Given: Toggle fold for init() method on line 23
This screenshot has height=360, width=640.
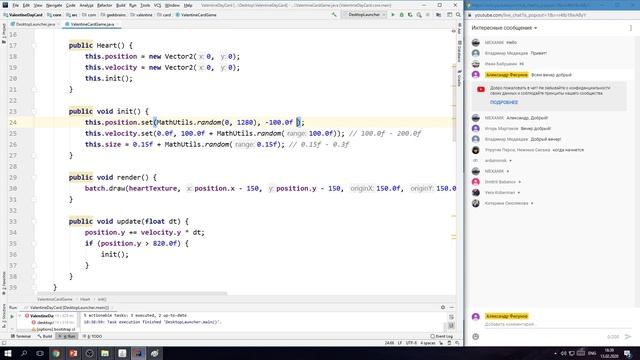Looking at the screenshot, I should pos(34,111).
